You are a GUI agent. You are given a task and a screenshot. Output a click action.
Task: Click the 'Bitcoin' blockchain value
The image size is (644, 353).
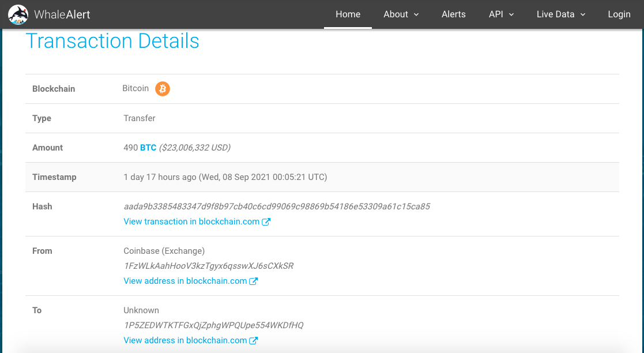(x=135, y=88)
